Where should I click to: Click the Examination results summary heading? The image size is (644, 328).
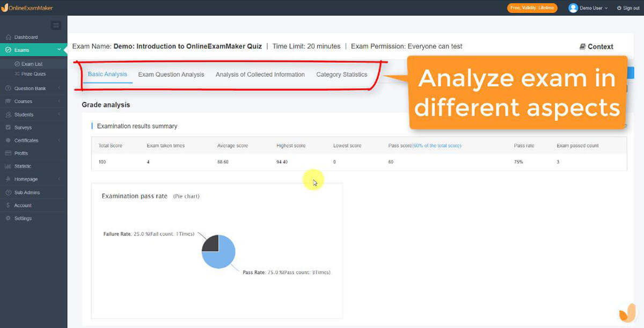coord(137,126)
